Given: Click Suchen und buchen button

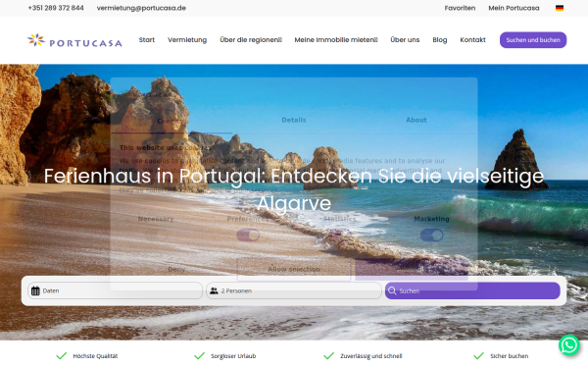Looking at the screenshot, I should [533, 40].
